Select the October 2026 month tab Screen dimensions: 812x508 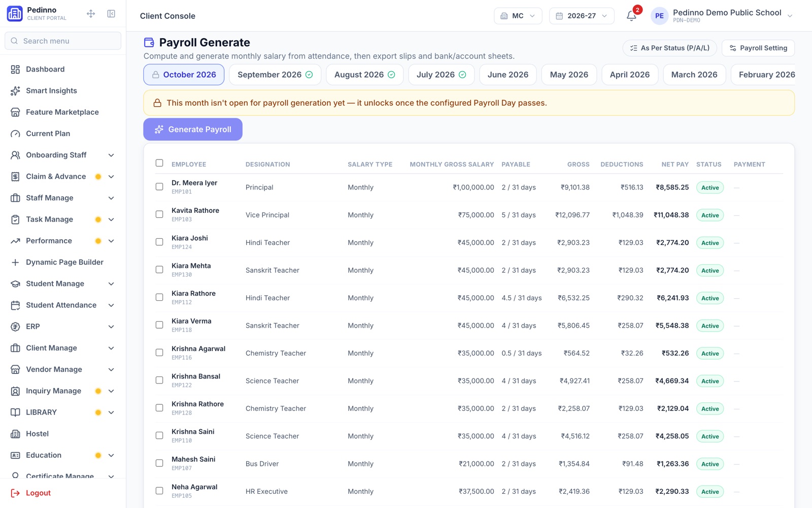(x=184, y=75)
